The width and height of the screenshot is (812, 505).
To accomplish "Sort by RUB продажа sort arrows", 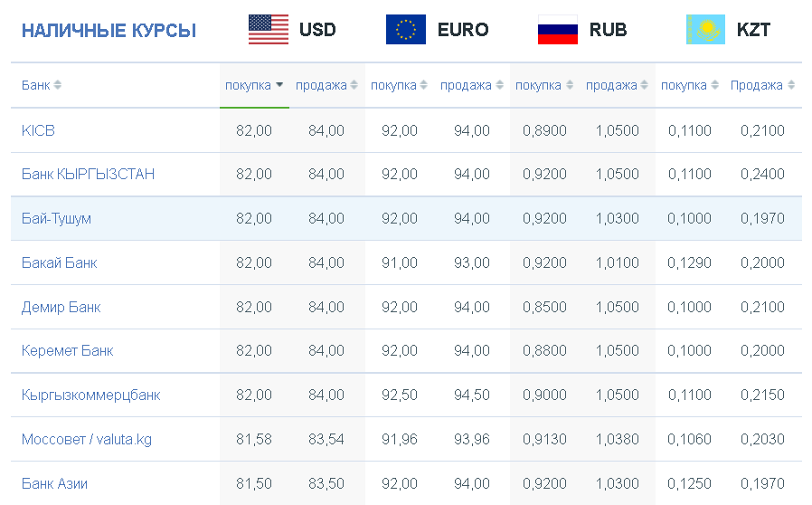I will tap(644, 85).
